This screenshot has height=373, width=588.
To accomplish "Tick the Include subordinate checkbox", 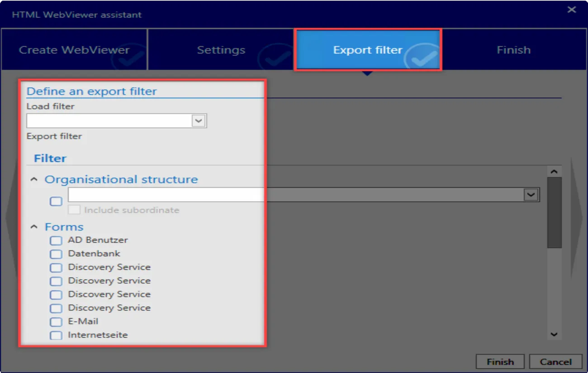I will [x=74, y=210].
